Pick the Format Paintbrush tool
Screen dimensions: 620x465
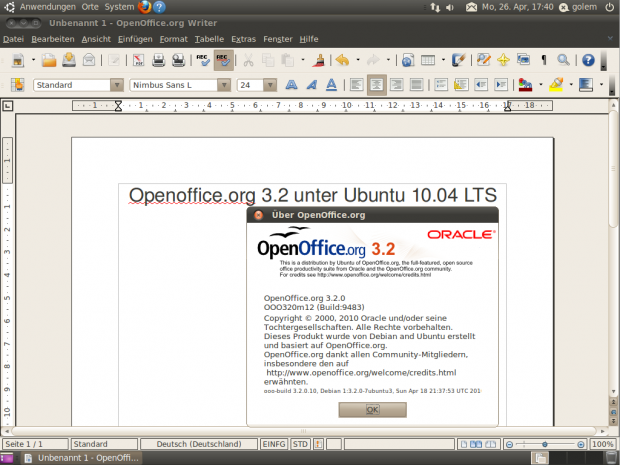tap(319, 60)
